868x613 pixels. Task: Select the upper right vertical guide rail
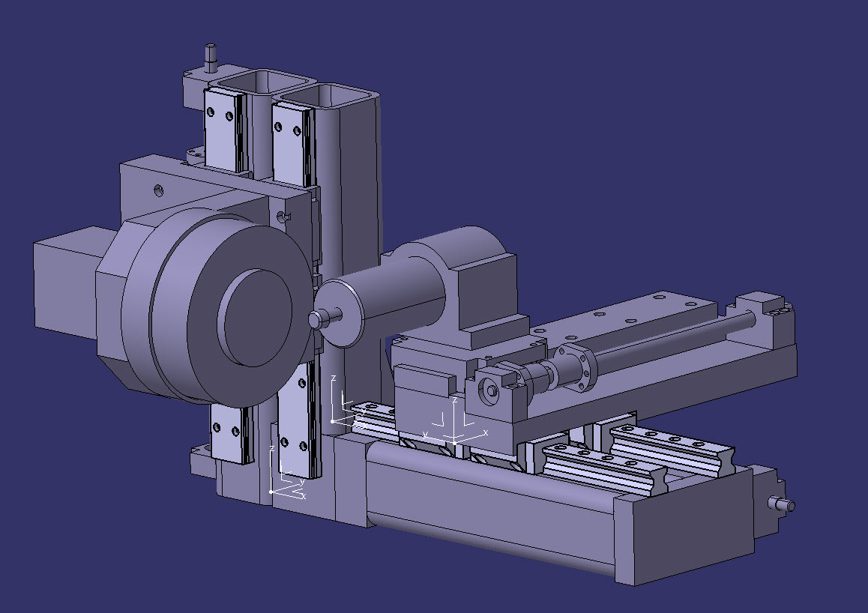(291, 139)
